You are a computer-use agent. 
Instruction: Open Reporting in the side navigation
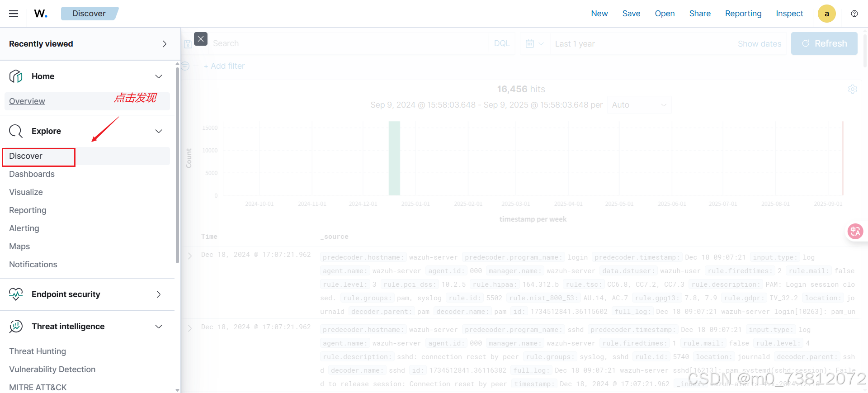pyautogui.click(x=28, y=210)
